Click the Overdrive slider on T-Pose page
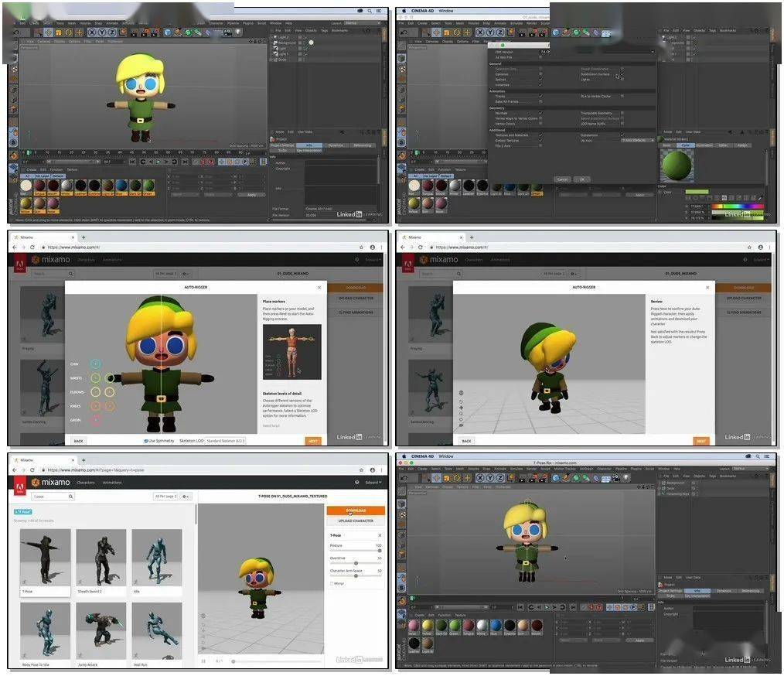 click(356, 563)
